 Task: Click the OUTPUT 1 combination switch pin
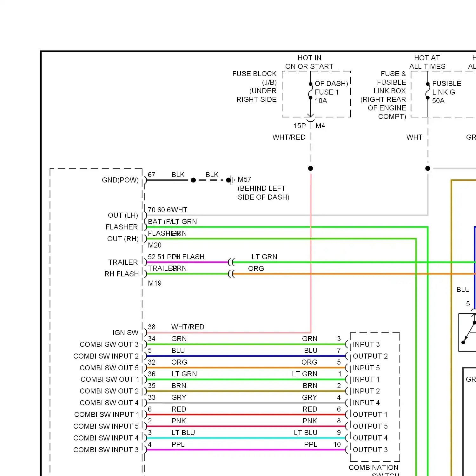(370, 415)
